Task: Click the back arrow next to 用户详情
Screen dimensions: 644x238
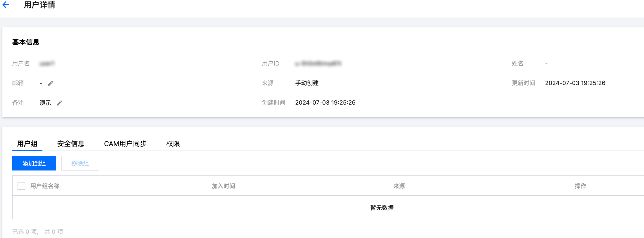Action: [x=6, y=5]
